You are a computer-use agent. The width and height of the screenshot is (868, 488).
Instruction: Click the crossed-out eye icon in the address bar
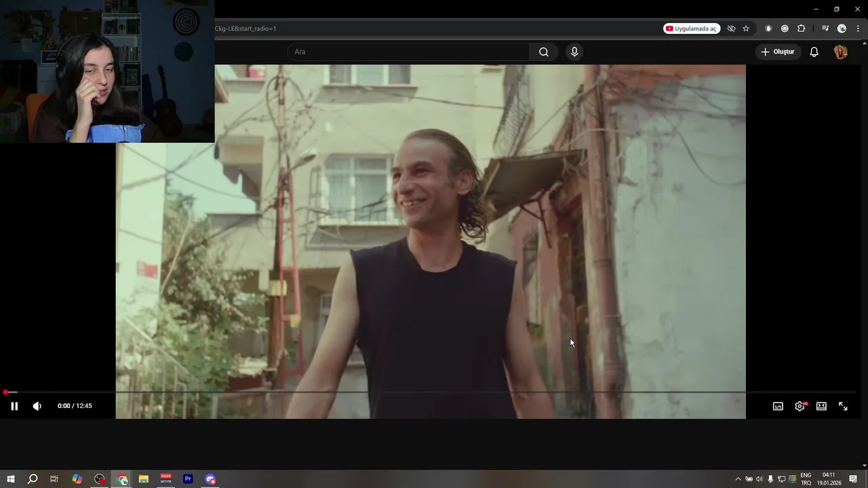pos(731,28)
